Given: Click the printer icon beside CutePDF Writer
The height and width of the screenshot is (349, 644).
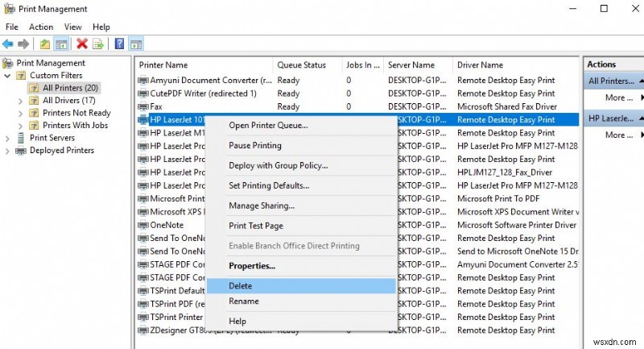Looking at the screenshot, I should coord(143,93).
